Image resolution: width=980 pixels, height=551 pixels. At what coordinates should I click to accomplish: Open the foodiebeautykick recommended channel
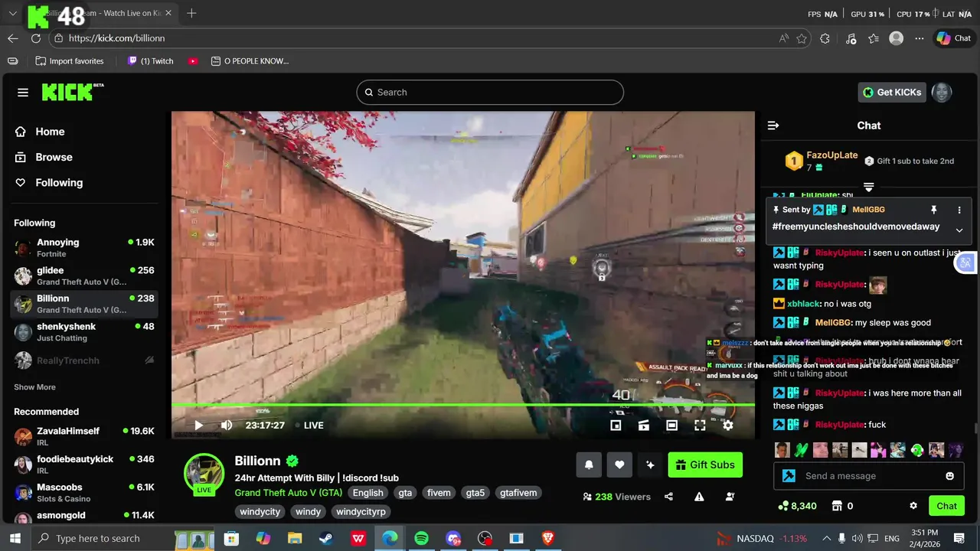84,465
